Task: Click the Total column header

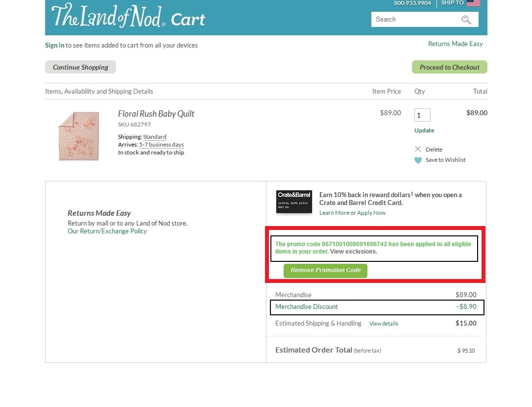Action: click(480, 91)
